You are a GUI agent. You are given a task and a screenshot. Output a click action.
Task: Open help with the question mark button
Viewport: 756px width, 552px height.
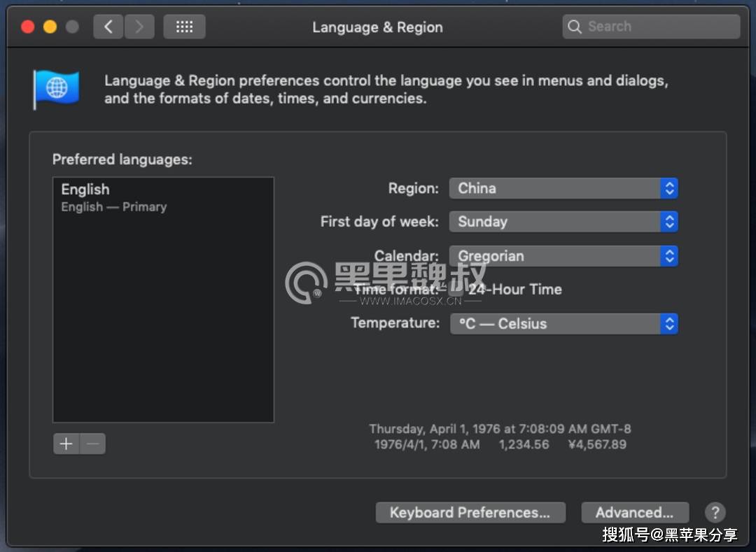click(x=715, y=513)
